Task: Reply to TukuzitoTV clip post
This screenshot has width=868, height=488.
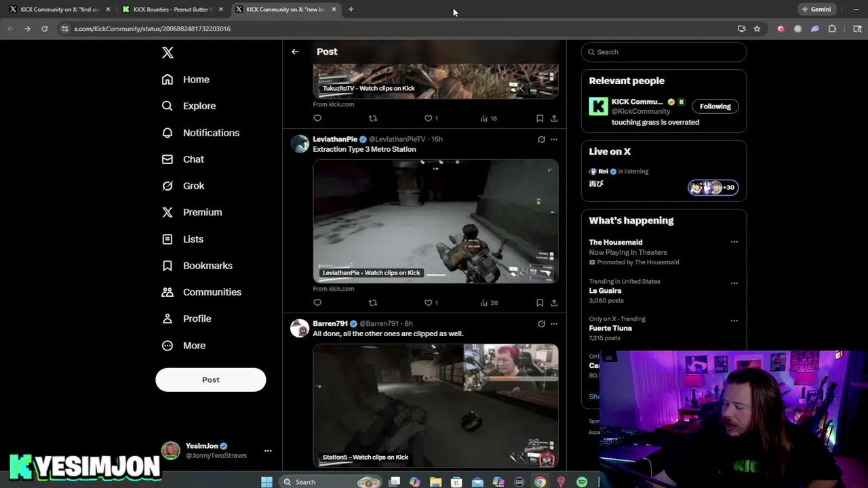Action: pos(317,118)
